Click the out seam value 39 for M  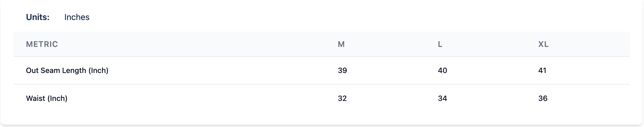pyautogui.click(x=342, y=70)
